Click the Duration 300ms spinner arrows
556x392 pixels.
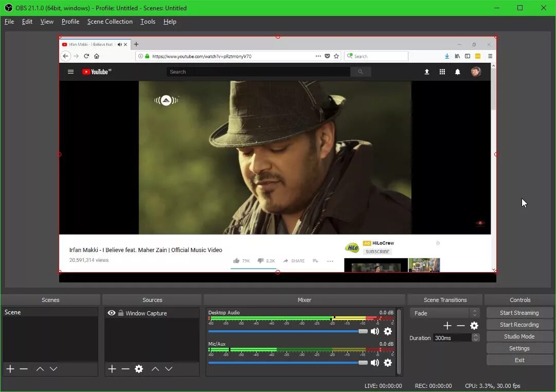[x=476, y=337]
